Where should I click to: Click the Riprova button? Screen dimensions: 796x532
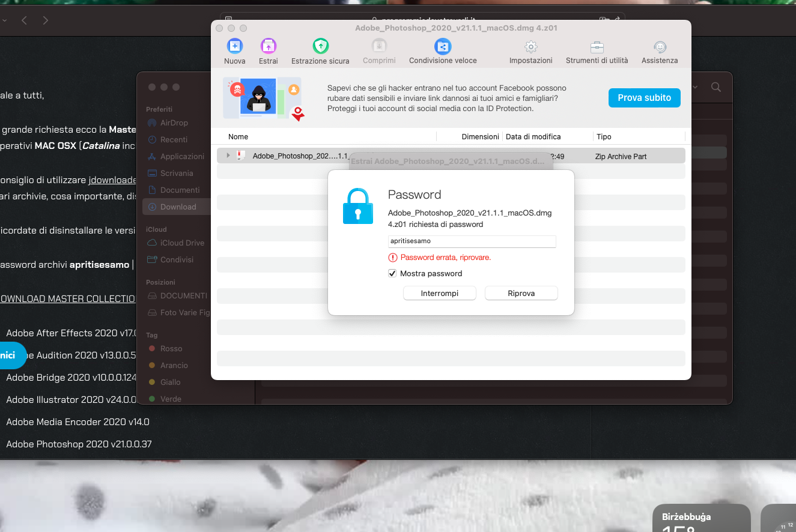coord(521,293)
